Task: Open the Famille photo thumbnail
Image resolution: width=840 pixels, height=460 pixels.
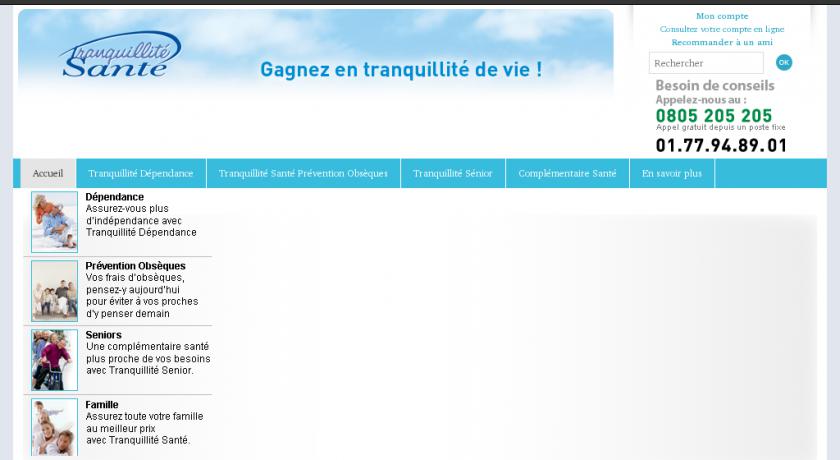Action: pyautogui.click(x=54, y=427)
